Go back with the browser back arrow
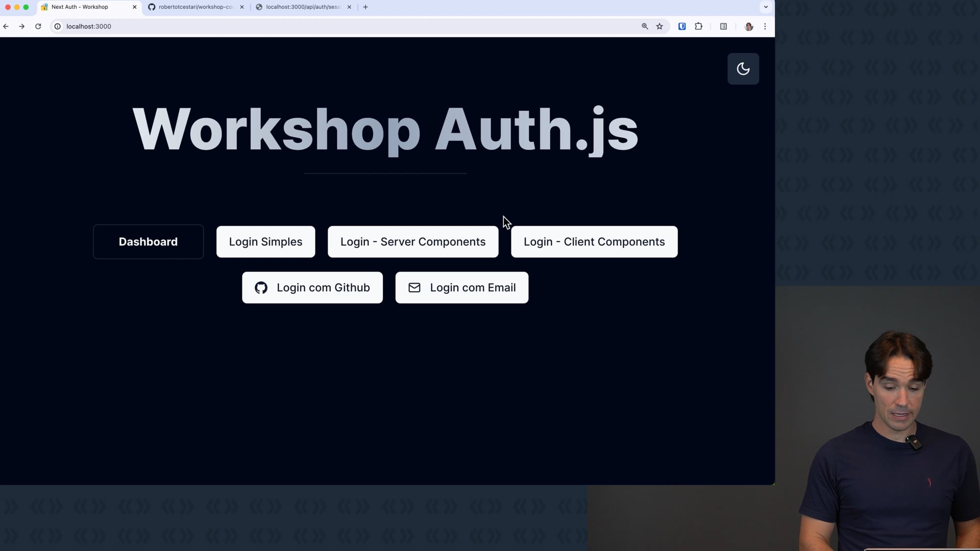The width and height of the screenshot is (980, 551). tap(6, 27)
